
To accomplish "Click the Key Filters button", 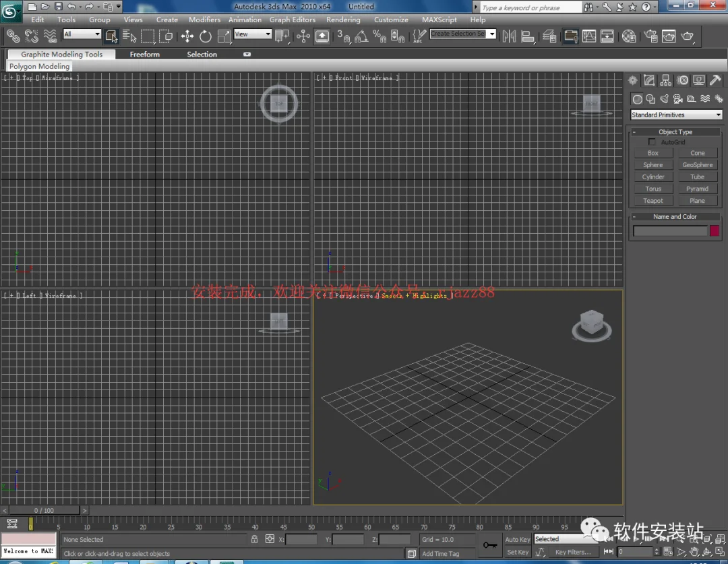I will (x=573, y=552).
